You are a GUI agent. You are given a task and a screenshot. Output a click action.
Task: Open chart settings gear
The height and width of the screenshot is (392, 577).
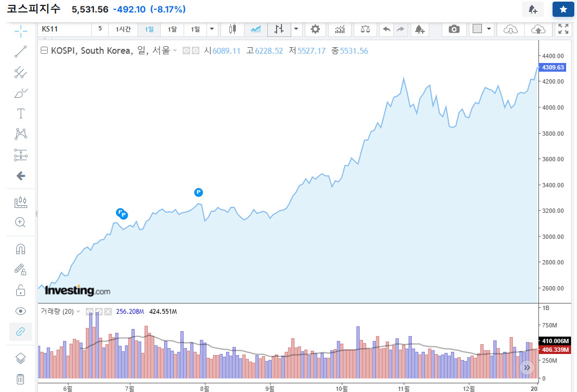[x=315, y=29]
